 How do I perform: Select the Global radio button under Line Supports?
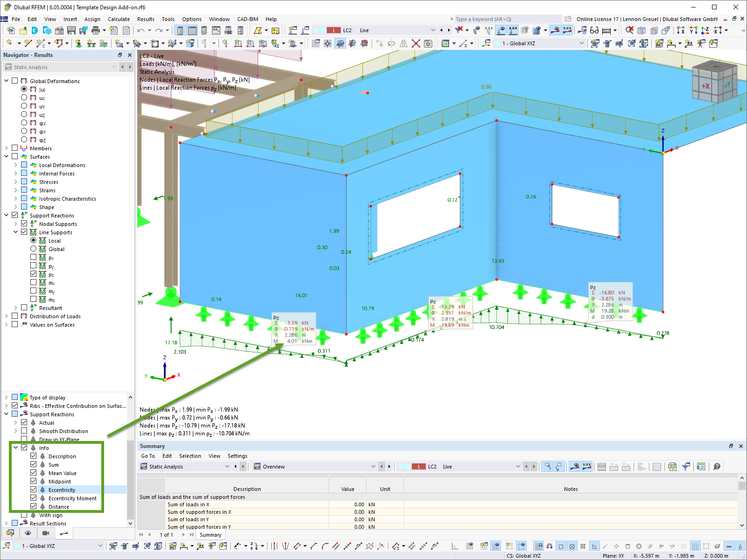click(x=34, y=249)
